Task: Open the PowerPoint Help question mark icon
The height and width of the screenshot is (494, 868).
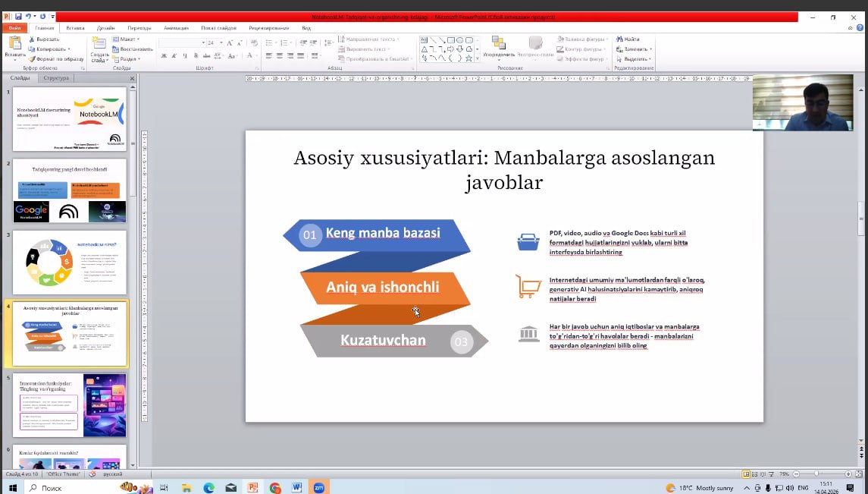Action: [x=860, y=28]
